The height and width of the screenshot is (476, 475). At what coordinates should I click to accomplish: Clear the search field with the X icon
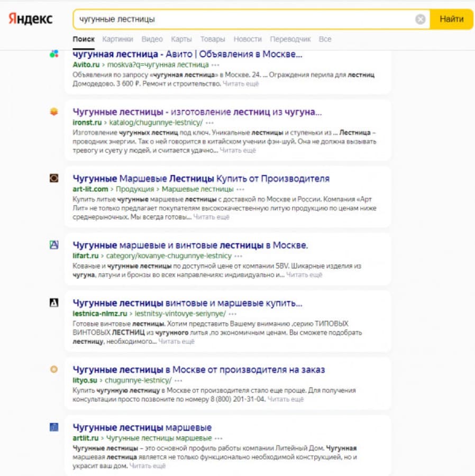[421, 19]
